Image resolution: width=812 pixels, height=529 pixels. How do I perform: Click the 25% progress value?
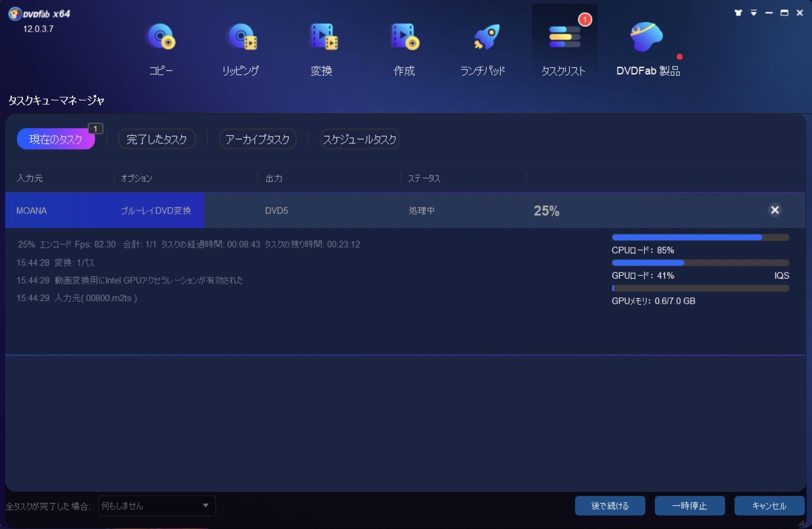(x=546, y=211)
